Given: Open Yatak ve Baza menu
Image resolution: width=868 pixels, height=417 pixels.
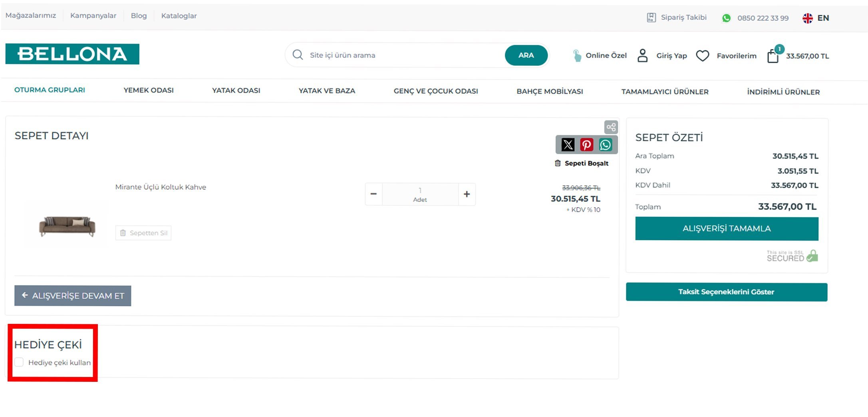Looking at the screenshot, I should [x=327, y=91].
